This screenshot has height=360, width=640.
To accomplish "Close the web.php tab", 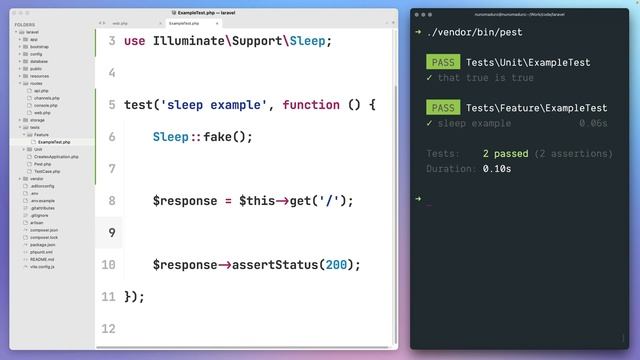I will tap(160, 23).
